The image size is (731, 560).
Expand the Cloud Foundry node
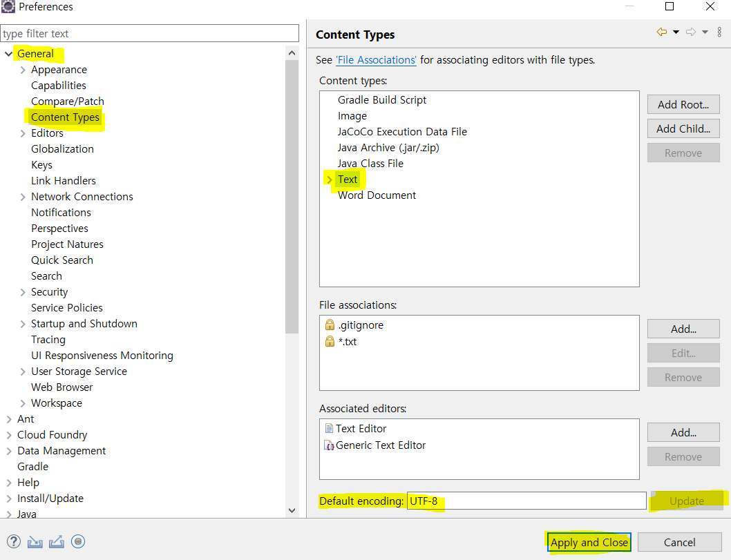pyautogui.click(x=9, y=435)
